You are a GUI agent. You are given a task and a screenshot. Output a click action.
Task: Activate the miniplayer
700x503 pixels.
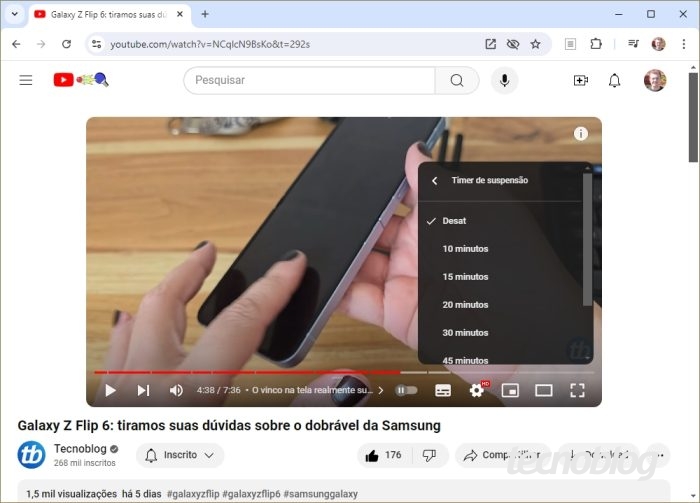pyautogui.click(x=510, y=391)
